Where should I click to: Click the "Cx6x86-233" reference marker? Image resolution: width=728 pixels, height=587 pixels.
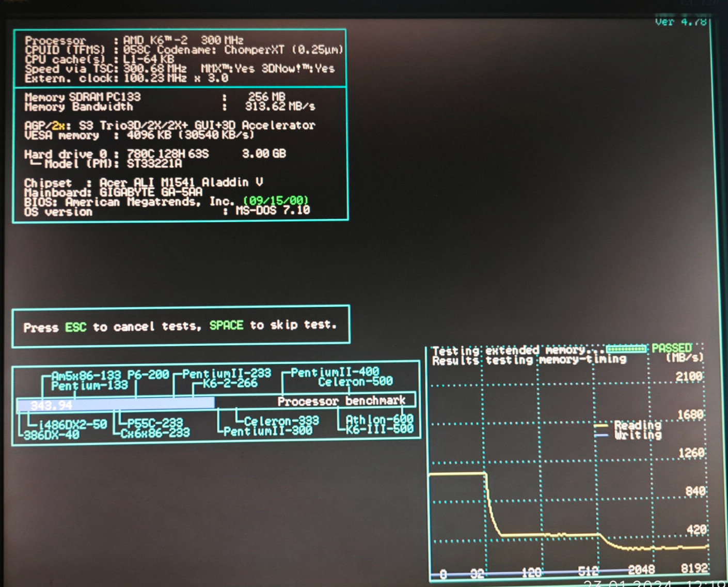(x=155, y=432)
